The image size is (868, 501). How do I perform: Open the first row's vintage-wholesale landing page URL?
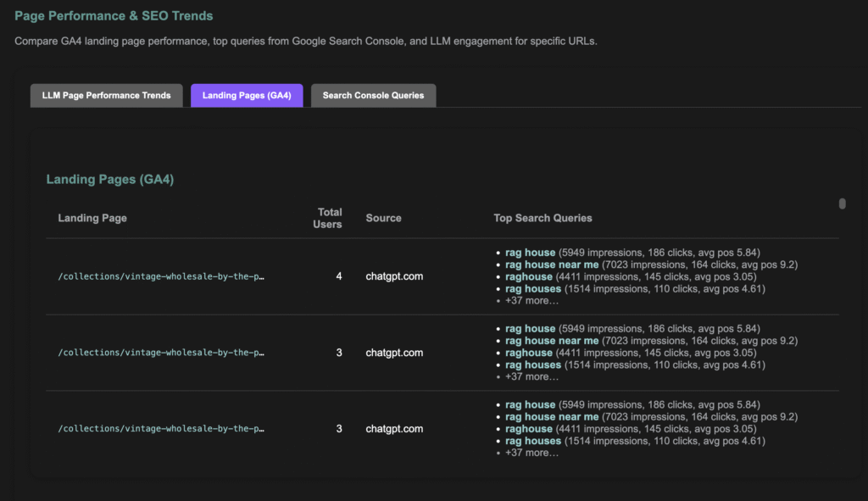(x=161, y=276)
